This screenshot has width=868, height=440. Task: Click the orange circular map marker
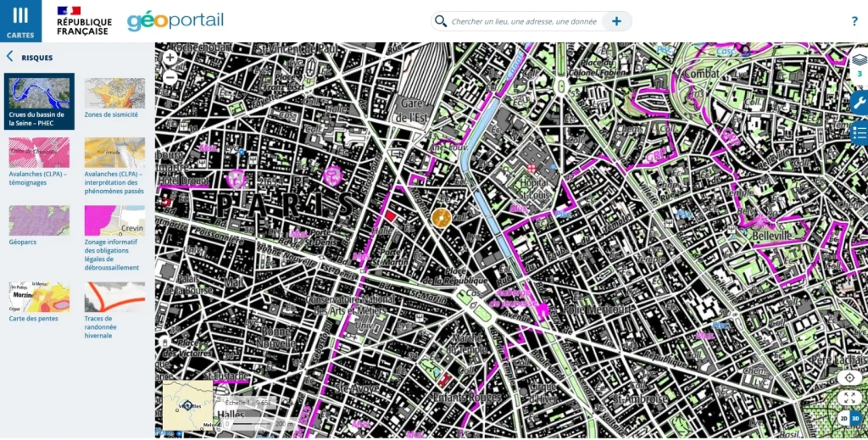(441, 218)
